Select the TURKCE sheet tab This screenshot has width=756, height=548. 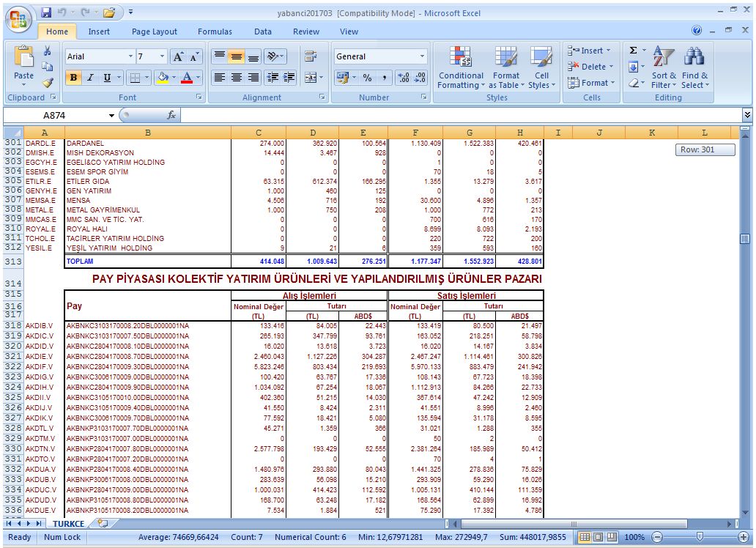68,523
